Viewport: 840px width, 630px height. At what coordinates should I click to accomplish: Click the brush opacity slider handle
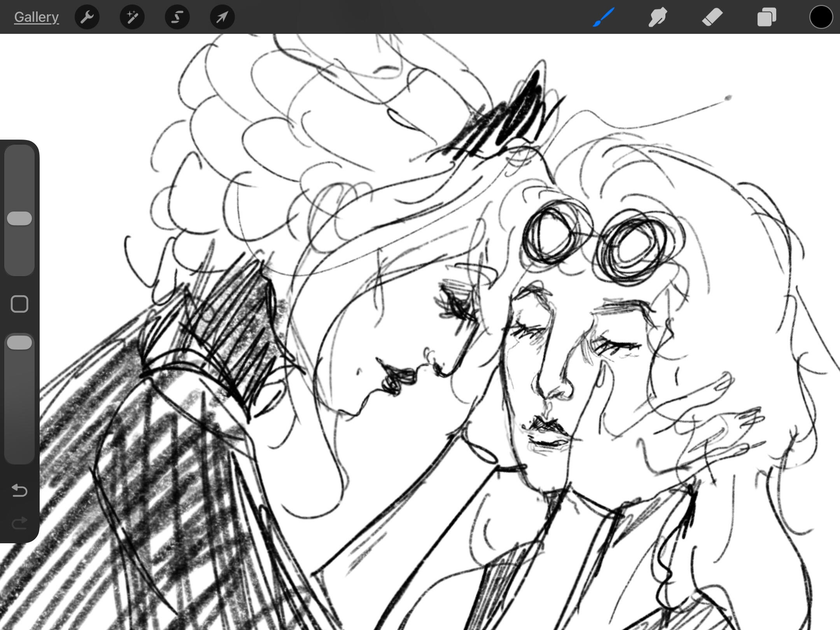coord(19,343)
